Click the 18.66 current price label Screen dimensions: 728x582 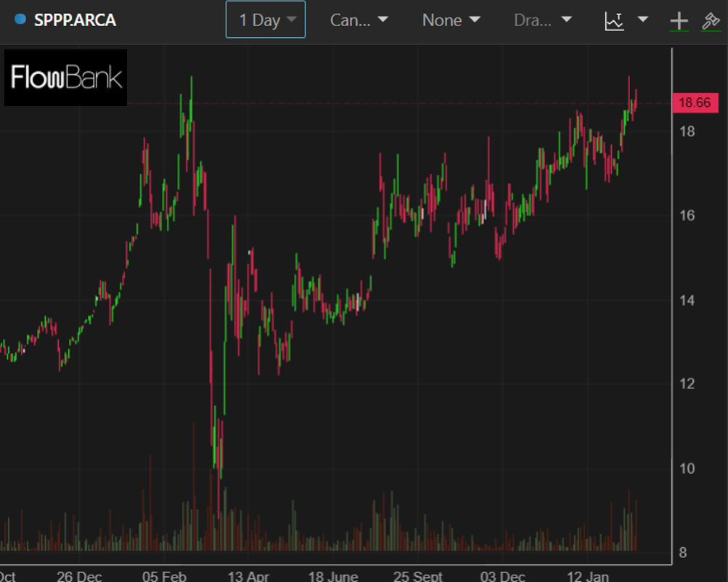(x=695, y=103)
